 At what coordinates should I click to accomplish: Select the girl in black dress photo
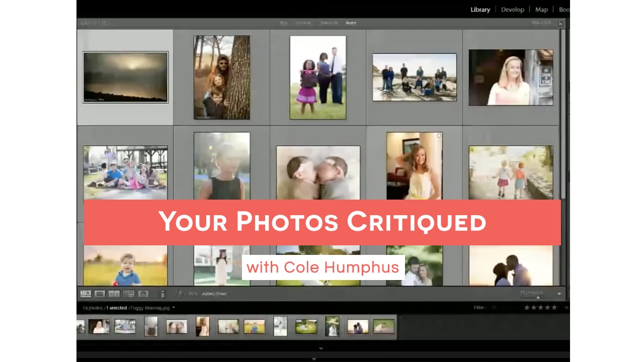(x=222, y=166)
